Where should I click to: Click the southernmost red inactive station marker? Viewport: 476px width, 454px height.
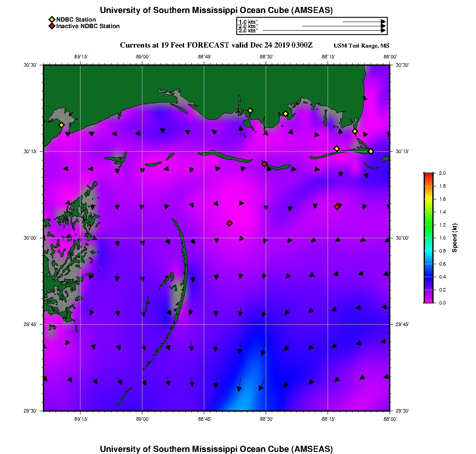click(229, 223)
